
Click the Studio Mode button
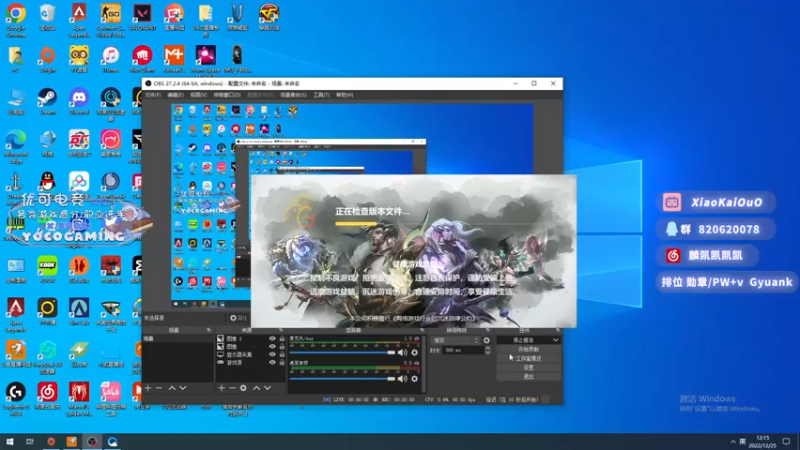529,359
